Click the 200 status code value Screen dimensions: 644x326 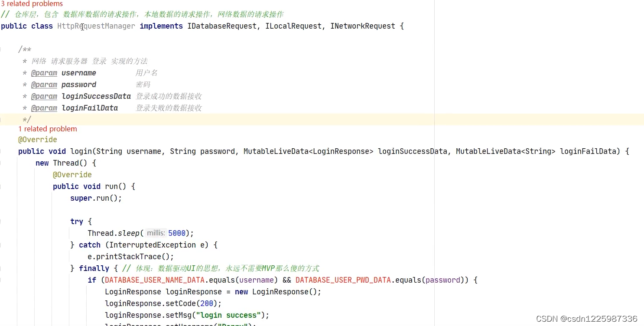pos(207,303)
